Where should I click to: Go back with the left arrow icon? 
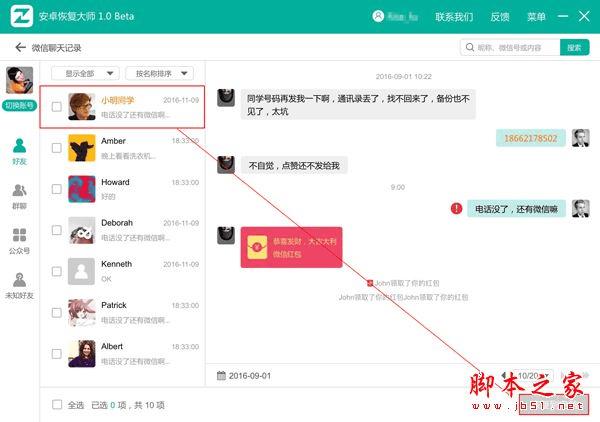[20, 47]
